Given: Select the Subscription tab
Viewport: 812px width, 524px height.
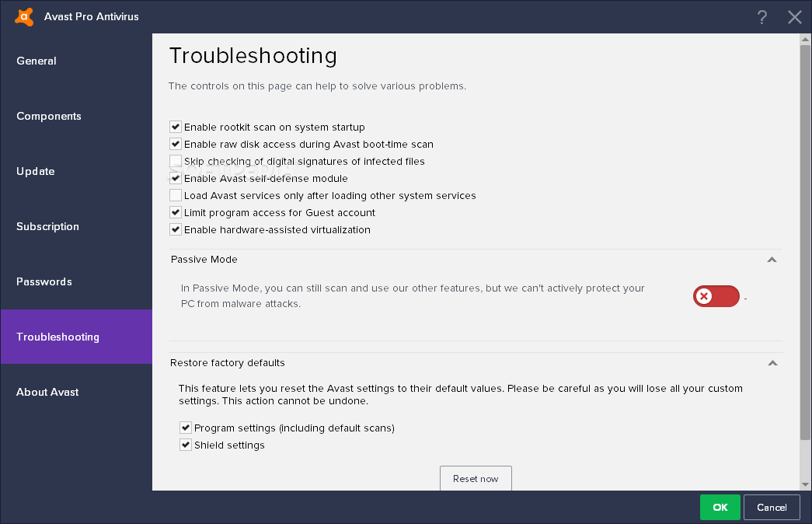Looking at the screenshot, I should 77,226.
